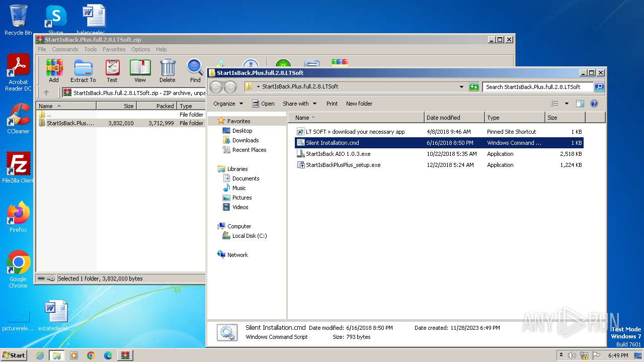Click the Add icon in WinRAR toolbar
This screenshot has height=362, width=644.
(x=54, y=70)
